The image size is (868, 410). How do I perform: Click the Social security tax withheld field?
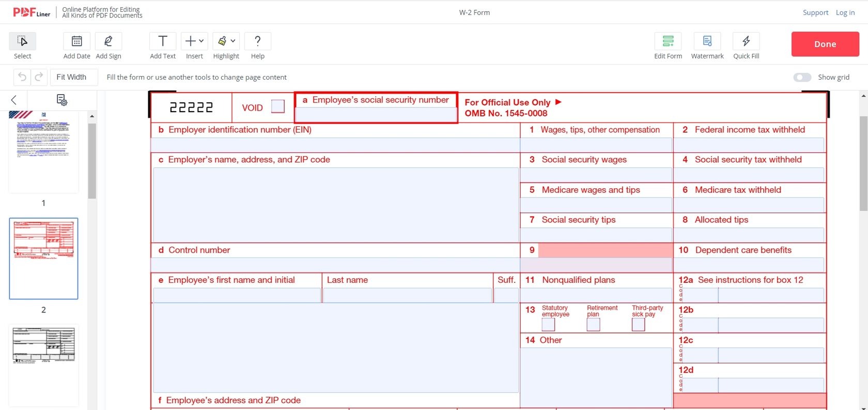[749, 175]
